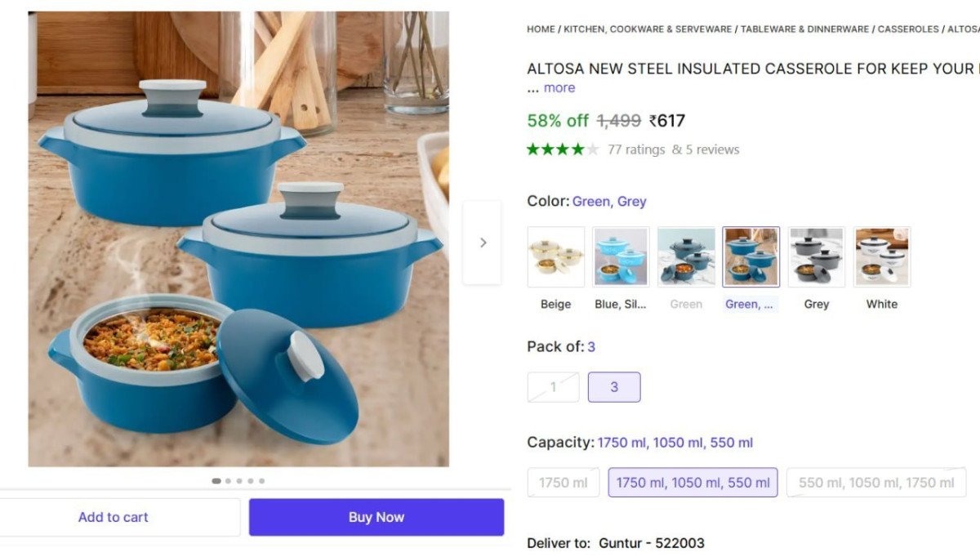980x557 pixels.
Task: Select the Blue, Silver color variant
Action: pos(620,256)
